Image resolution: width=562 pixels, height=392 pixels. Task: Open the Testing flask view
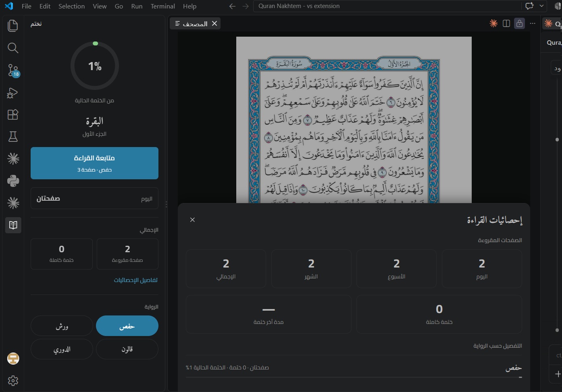(13, 137)
